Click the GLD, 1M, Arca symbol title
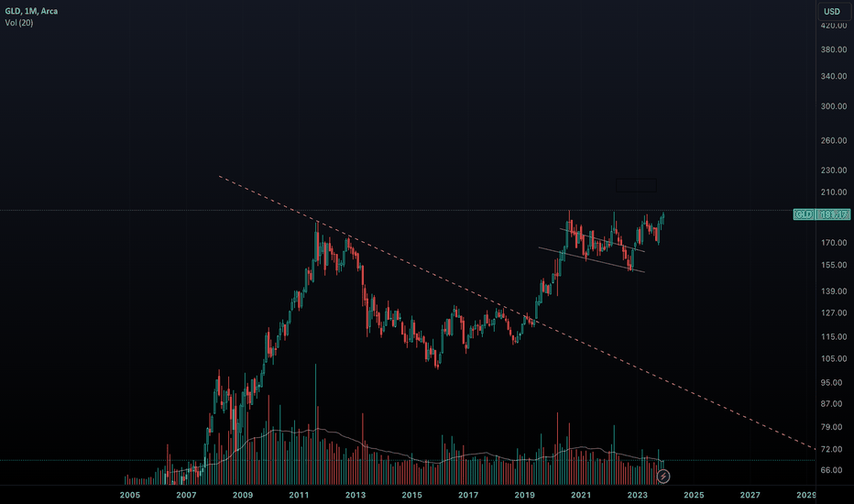 pyautogui.click(x=31, y=11)
